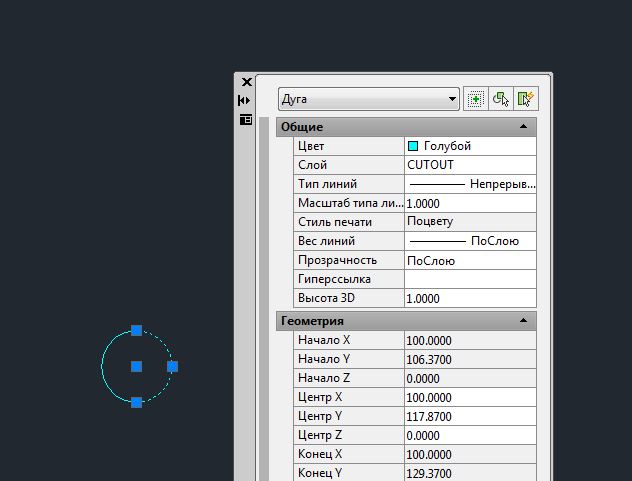632x481 pixels.
Task: Toggle the PICKADD selection mode icon
Action: [x=477, y=99]
